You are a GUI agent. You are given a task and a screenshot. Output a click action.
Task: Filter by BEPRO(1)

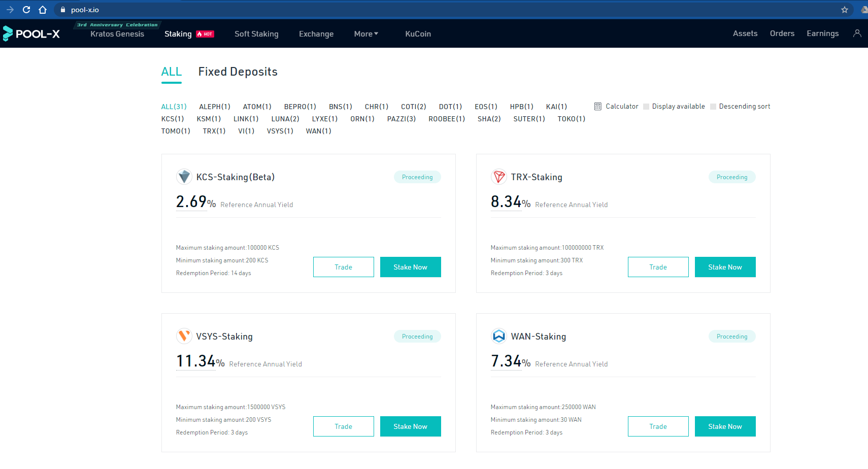point(300,107)
